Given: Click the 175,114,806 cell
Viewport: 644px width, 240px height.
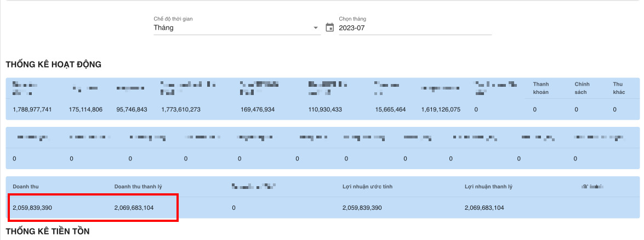Looking at the screenshot, I should (x=86, y=110).
